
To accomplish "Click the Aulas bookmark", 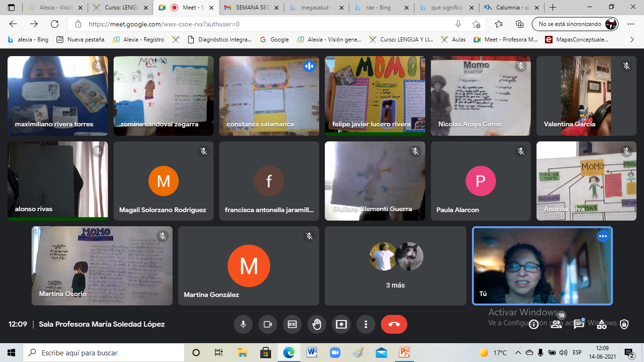I will click(x=454, y=40).
